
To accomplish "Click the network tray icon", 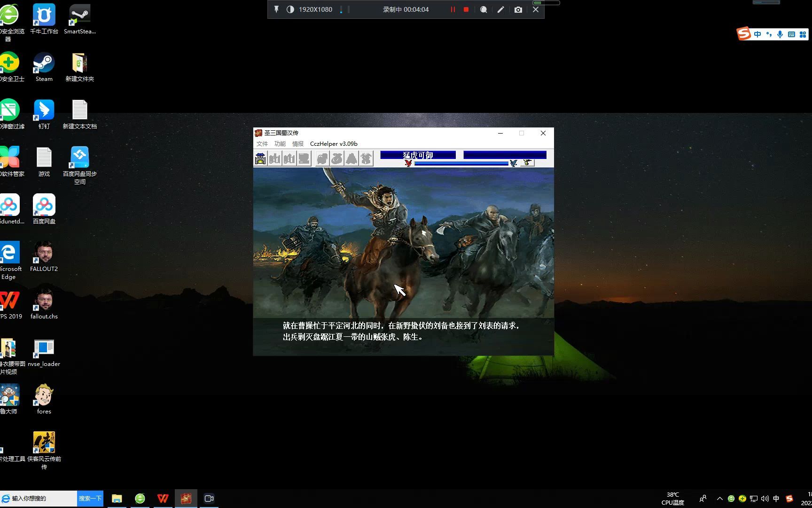I will click(754, 499).
